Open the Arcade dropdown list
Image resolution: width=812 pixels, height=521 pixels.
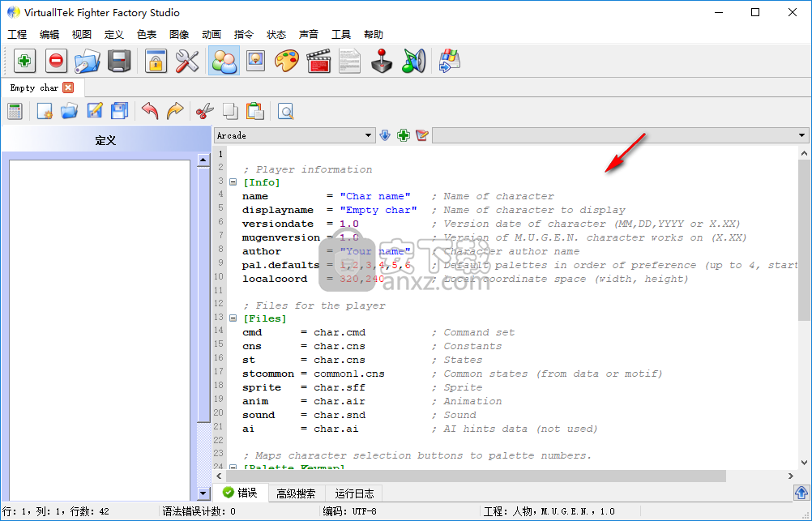369,135
